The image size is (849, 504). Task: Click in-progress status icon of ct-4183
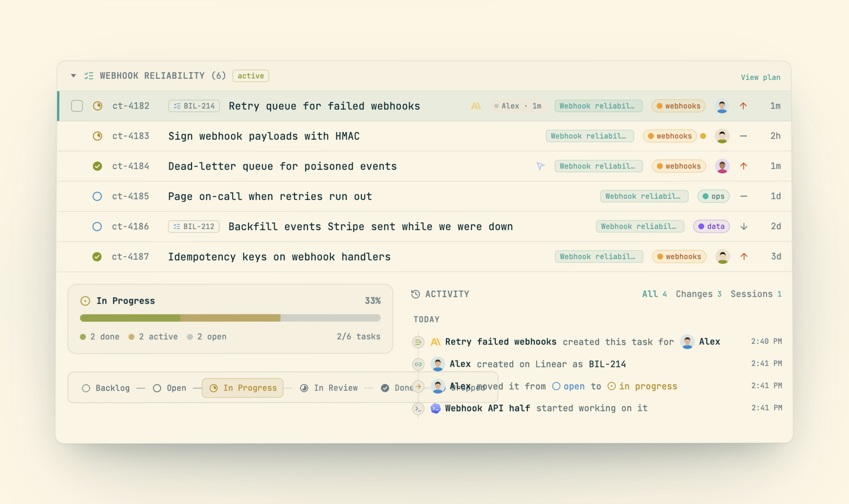(97, 136)
